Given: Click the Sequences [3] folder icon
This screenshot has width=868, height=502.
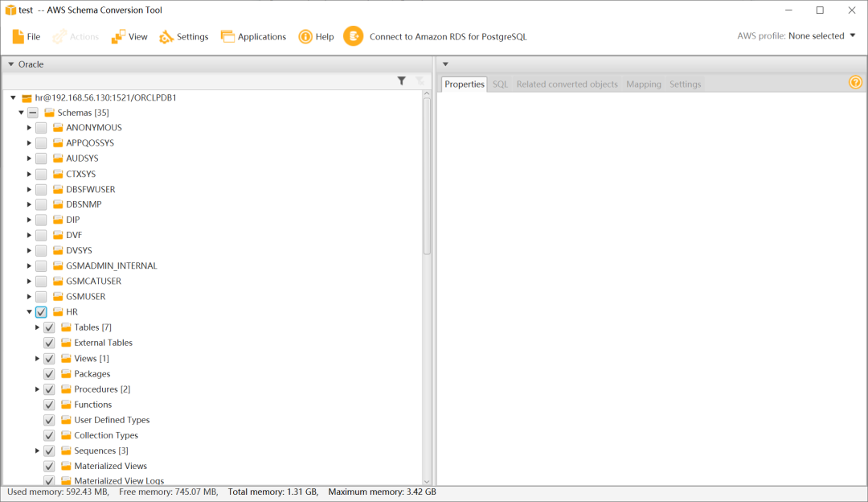Looking at the screenshot, I should (66, 451).
